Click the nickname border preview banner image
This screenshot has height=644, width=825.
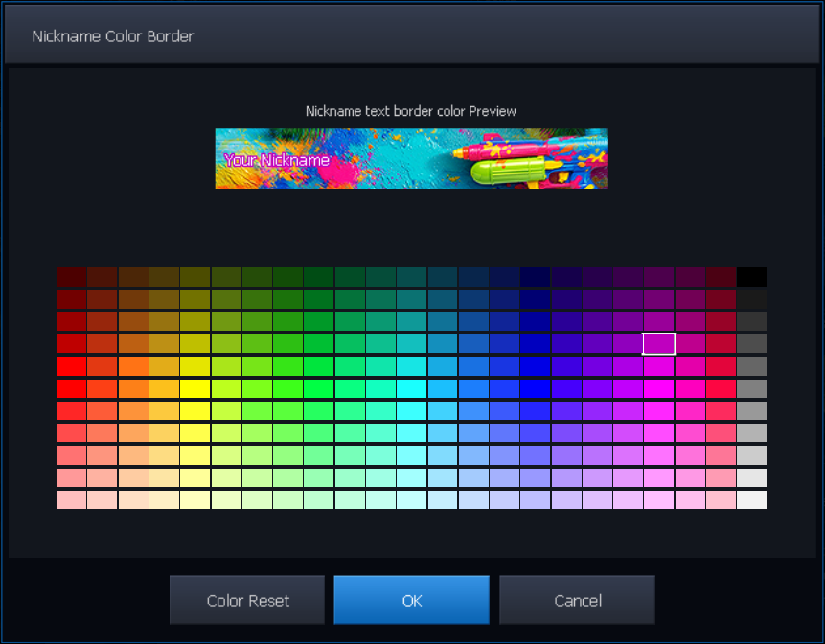(411, 158)
